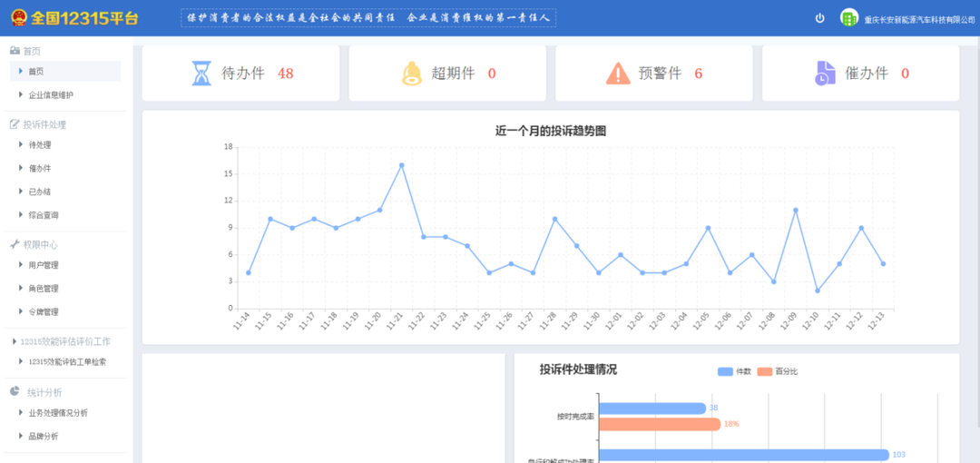Click the 投诉件处理情况 heading
The image size is (980, 463).
pos(578,369)
